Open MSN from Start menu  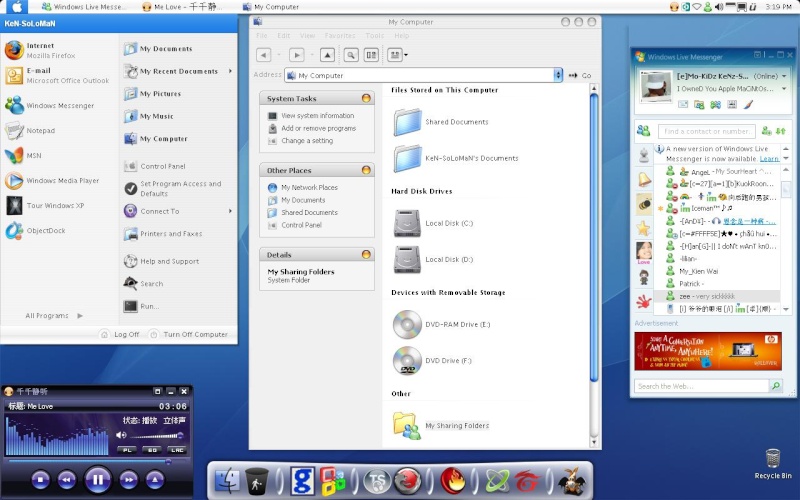23,155
